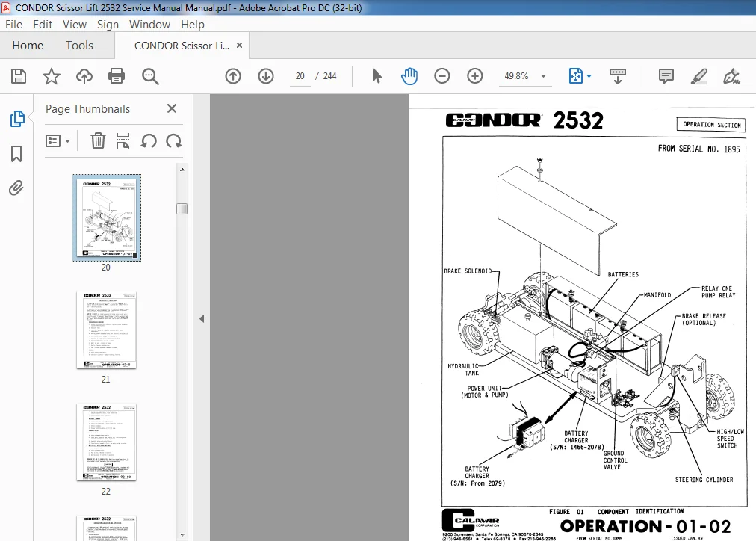Activate the Selection arrow tool

(x=377, y=76)
